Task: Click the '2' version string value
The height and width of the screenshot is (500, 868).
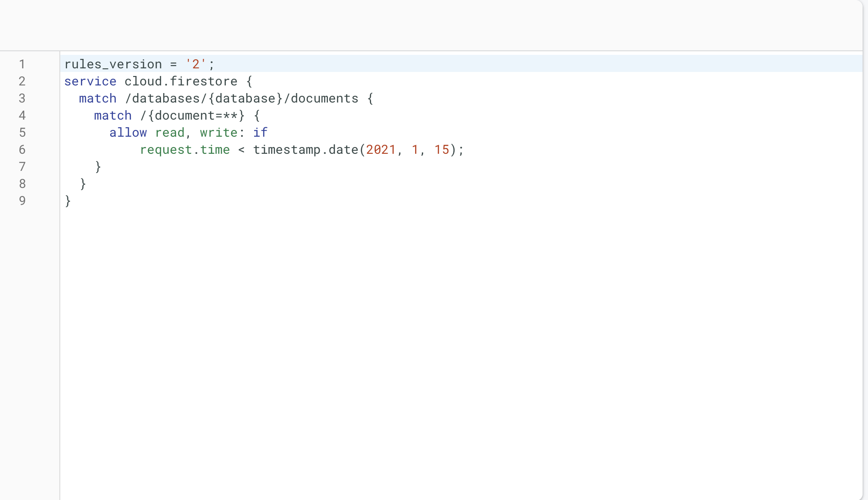Action: (196, 64)
